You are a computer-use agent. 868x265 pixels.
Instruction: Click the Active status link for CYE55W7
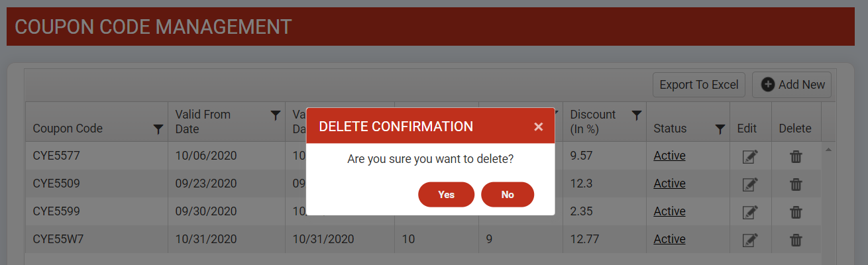click(x=669, y=239)
